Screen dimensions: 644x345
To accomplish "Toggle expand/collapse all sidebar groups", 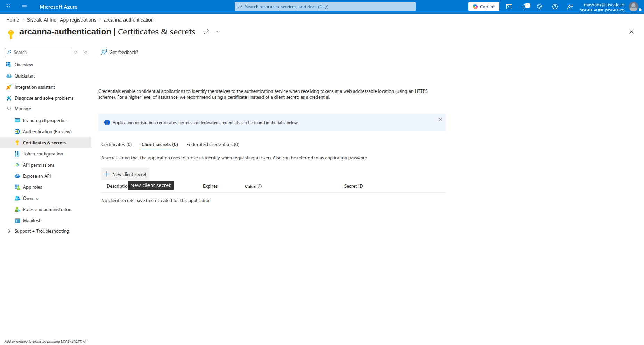I will tap(75, 52).
